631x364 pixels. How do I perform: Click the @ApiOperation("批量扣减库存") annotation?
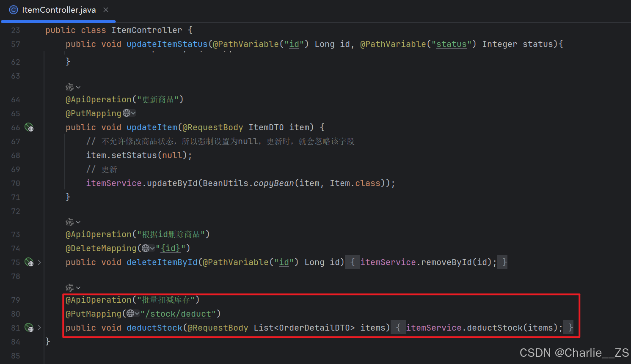coord(132,300)
